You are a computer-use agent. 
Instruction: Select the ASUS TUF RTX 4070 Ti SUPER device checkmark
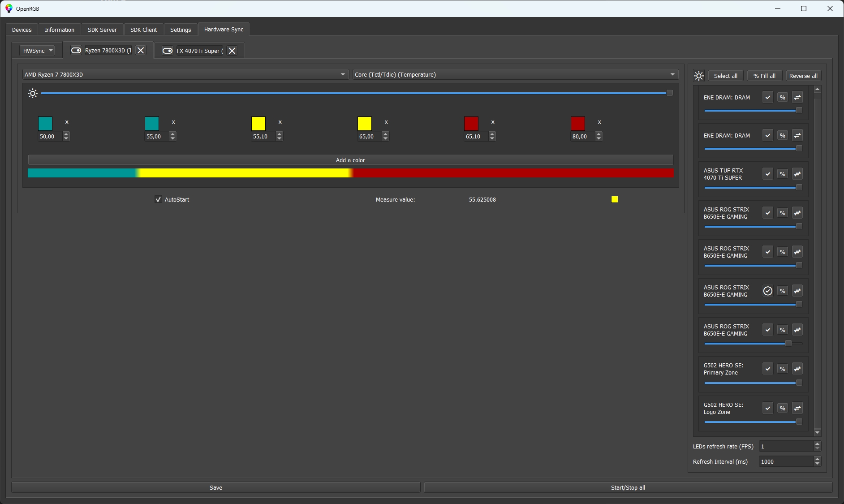(768, 174)
